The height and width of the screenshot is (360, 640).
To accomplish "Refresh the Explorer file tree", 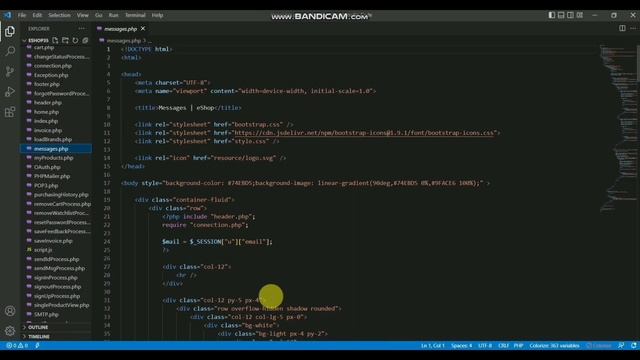I will tap(75, 40).
